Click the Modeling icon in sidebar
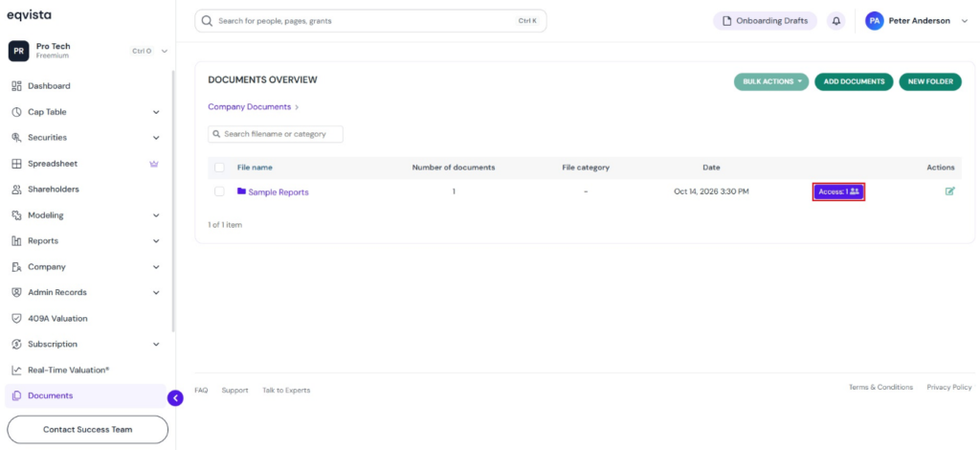This screenshot has height=450, width=980. [17, 215]
